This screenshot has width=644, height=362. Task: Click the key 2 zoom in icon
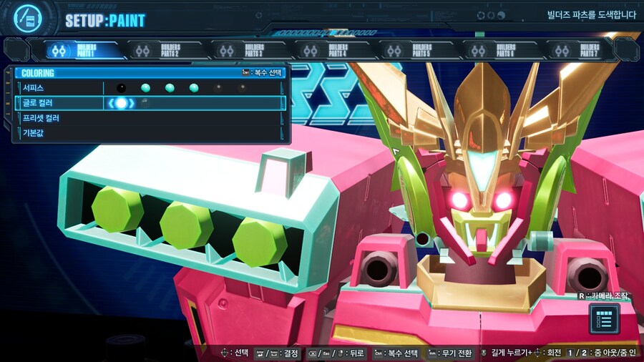pyautogui.click(x=584, y=353)
